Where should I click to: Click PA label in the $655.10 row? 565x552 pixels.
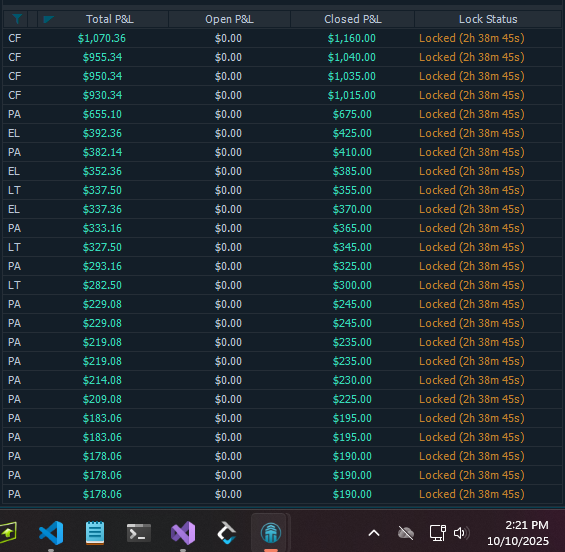tap(14, 114)
